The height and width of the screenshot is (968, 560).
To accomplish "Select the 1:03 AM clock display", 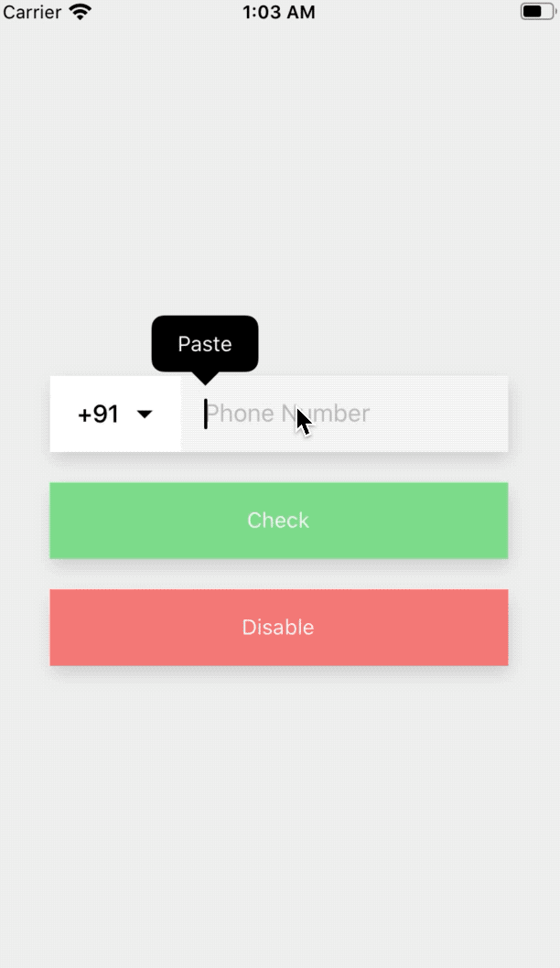I will point(279,12).
